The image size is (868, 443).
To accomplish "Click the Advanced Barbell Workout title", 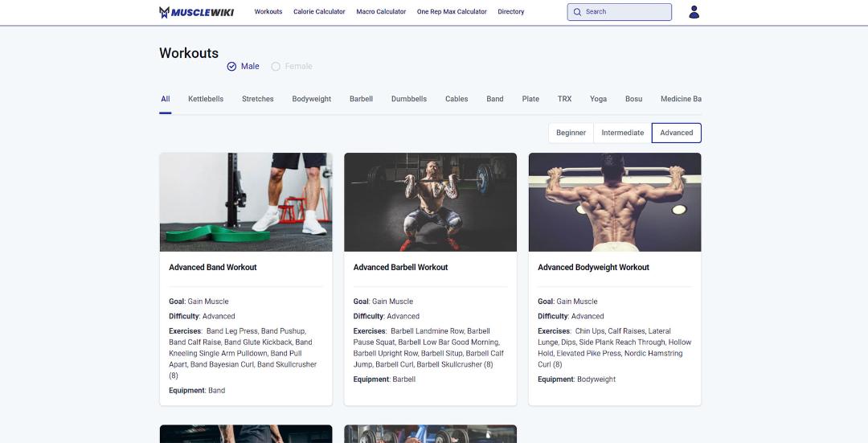I will 400,268.
